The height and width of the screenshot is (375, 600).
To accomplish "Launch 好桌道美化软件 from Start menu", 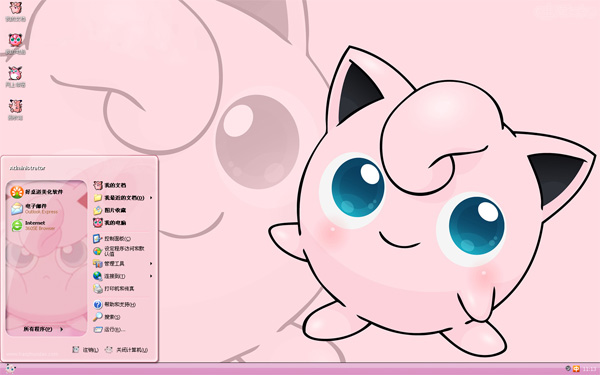I will point(37,192).
